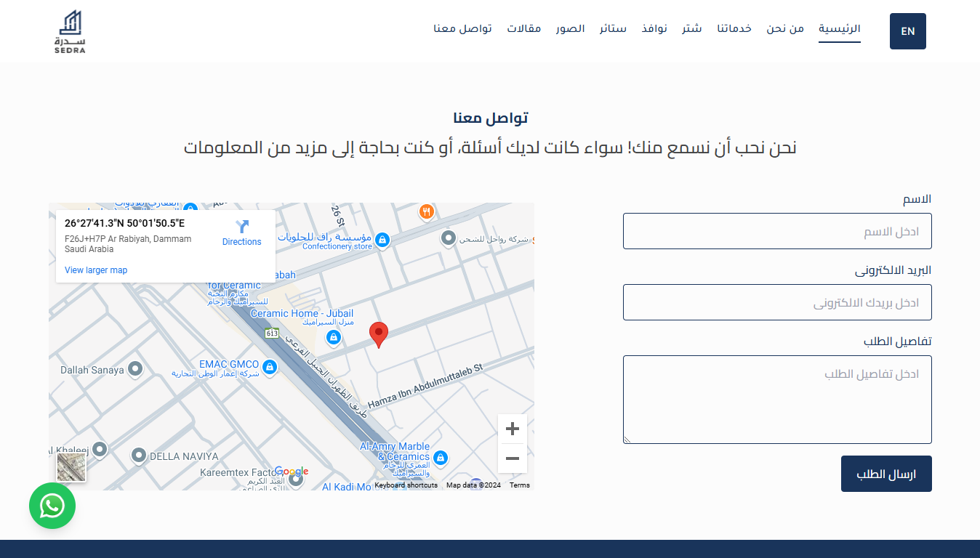Click View larger map link
Screen dimensions: 980x558
click(96, 270)
